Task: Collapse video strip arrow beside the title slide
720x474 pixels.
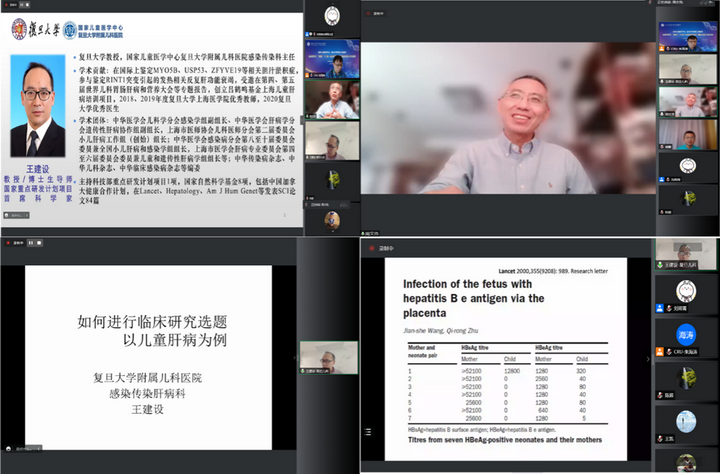Action: click(295, 357)
